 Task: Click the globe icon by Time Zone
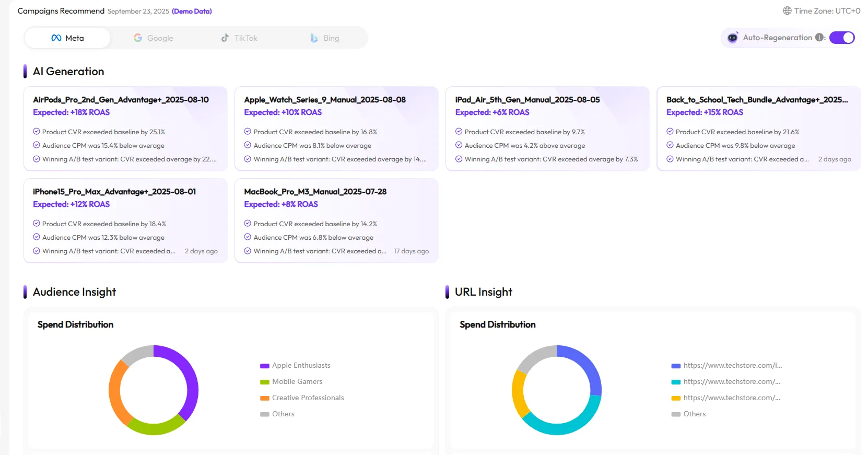point(787,11)
